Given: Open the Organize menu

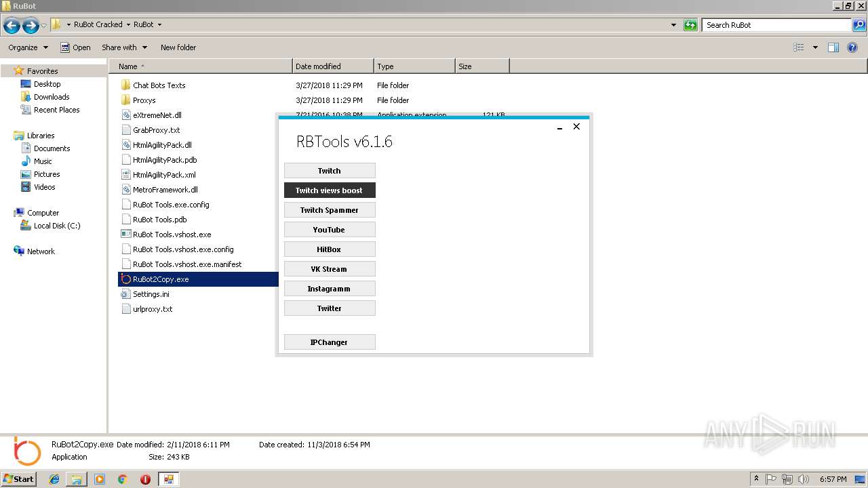Looking at the screenshot, I should point(28,47).
